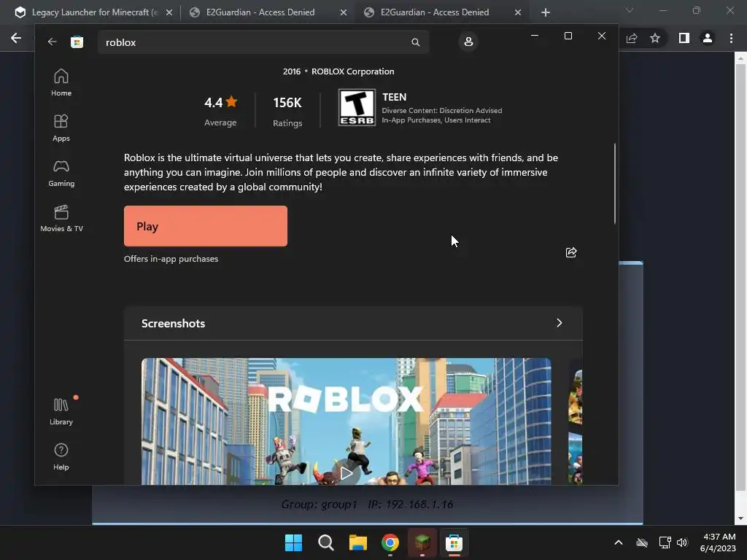Open Google Chrome from taskbar
Screen dimensions: 747x560
(x=390, y=542)
